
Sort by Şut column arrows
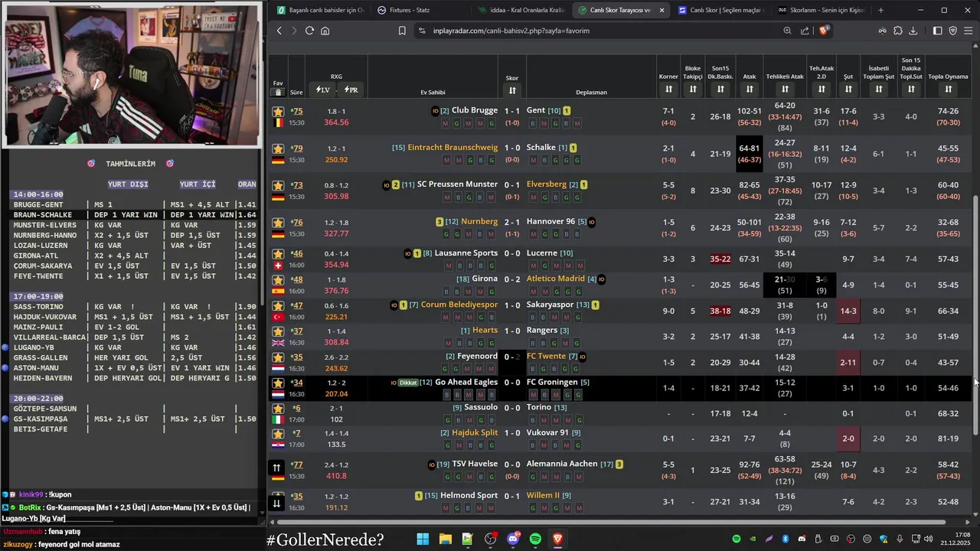click(848, 90)
